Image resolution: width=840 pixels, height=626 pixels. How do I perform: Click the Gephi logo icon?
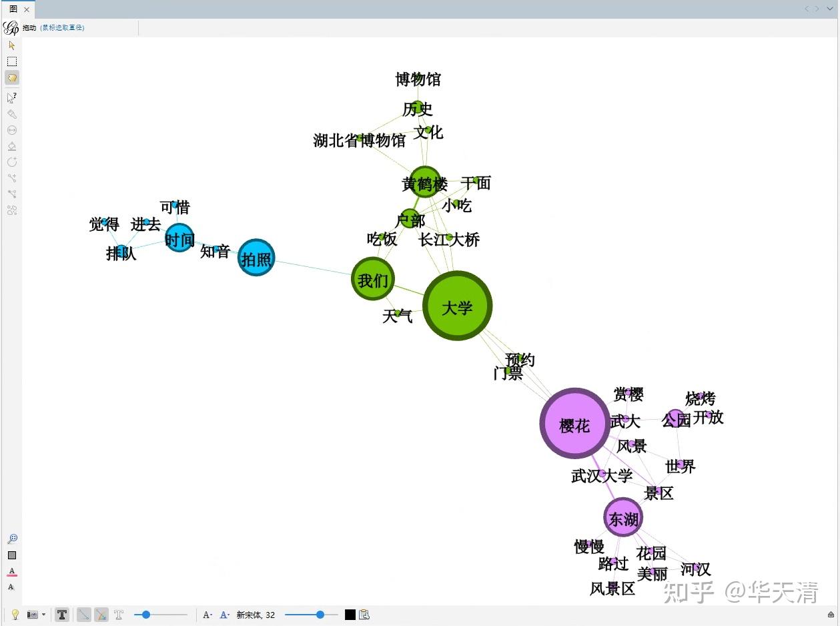point(11,27)
